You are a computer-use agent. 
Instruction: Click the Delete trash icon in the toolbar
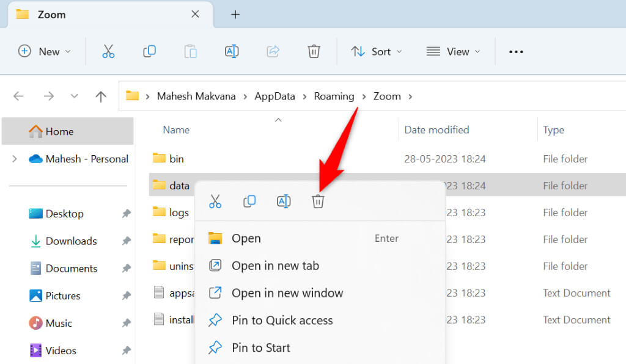tap(314, 51)
